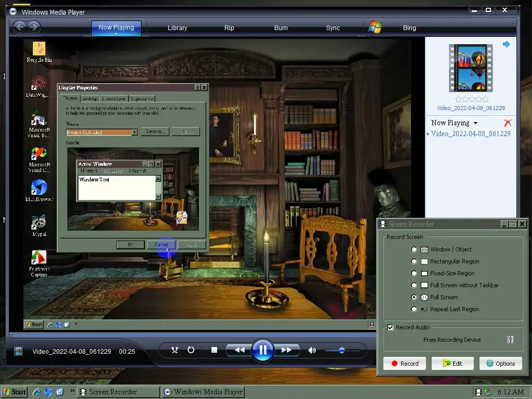Switch to the Now Playing tab
The width and height of the screenshot is (532, 399).
pyautogui.click(x=116, y=28)
